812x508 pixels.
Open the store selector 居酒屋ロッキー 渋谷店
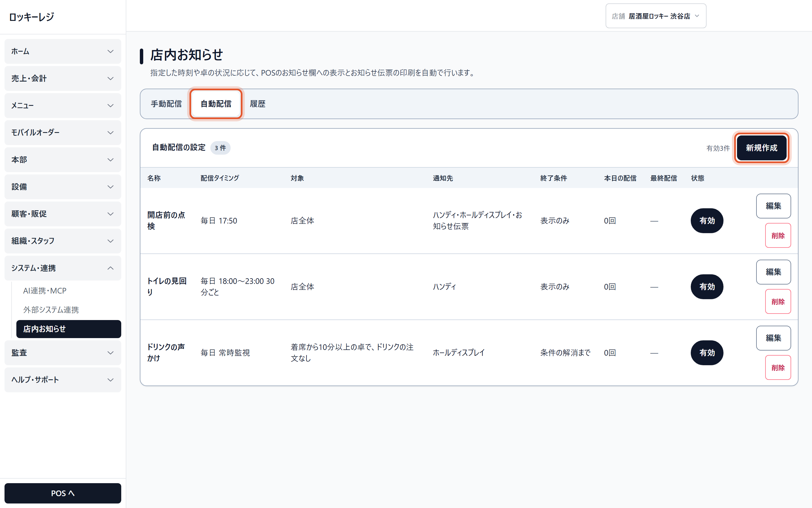[656, 16]
